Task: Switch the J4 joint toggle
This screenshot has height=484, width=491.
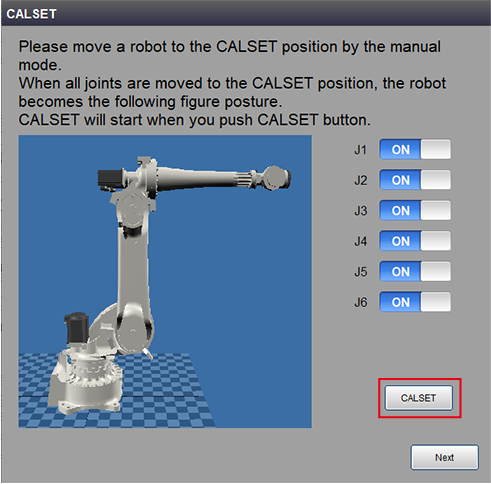Action: click(415, 241)
